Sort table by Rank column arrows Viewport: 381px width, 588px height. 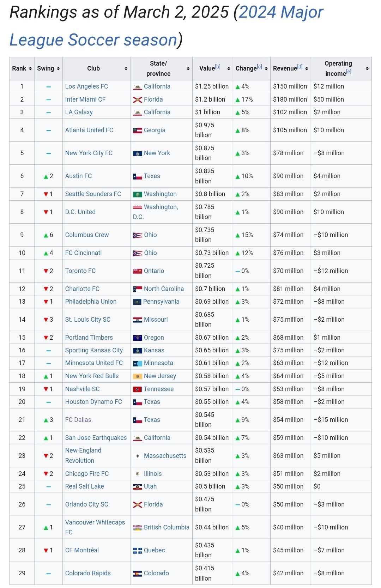click(x=30, y=68)
